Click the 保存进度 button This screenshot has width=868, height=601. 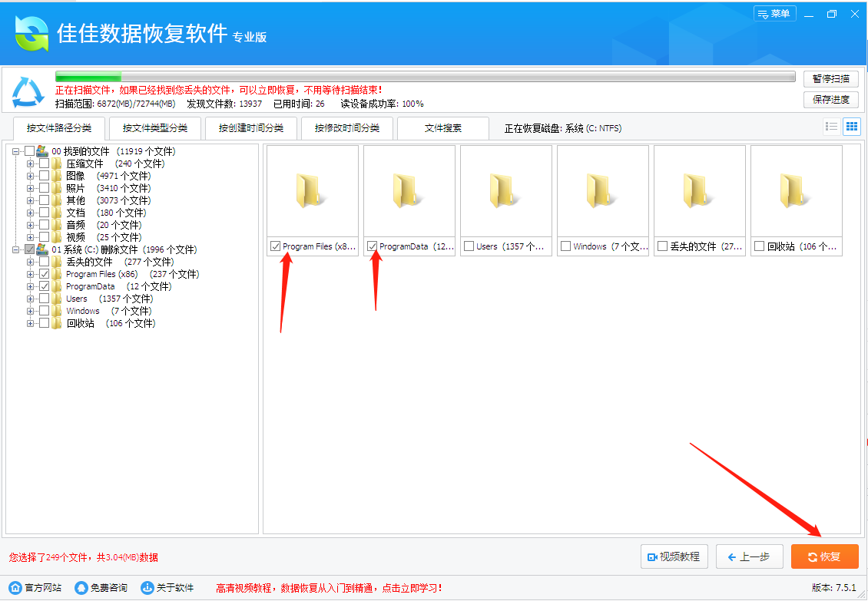[831, 100]
